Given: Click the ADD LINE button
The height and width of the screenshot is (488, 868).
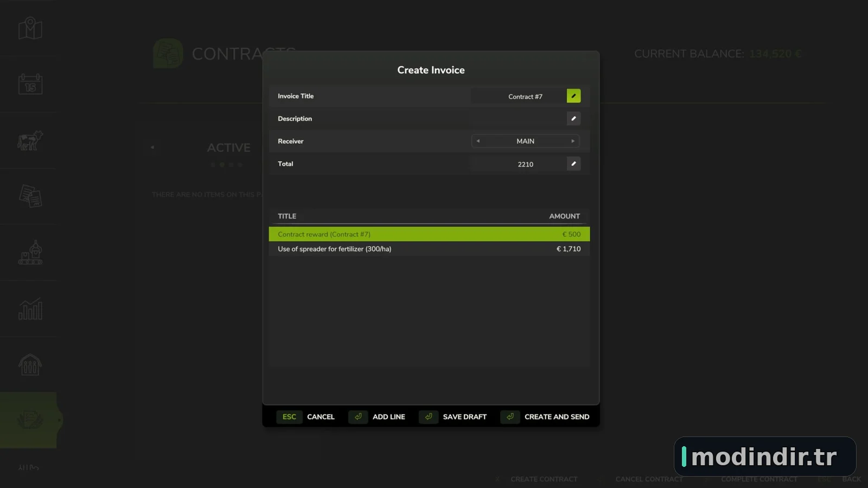Looking at the screenshot, I should coord(388,417).
